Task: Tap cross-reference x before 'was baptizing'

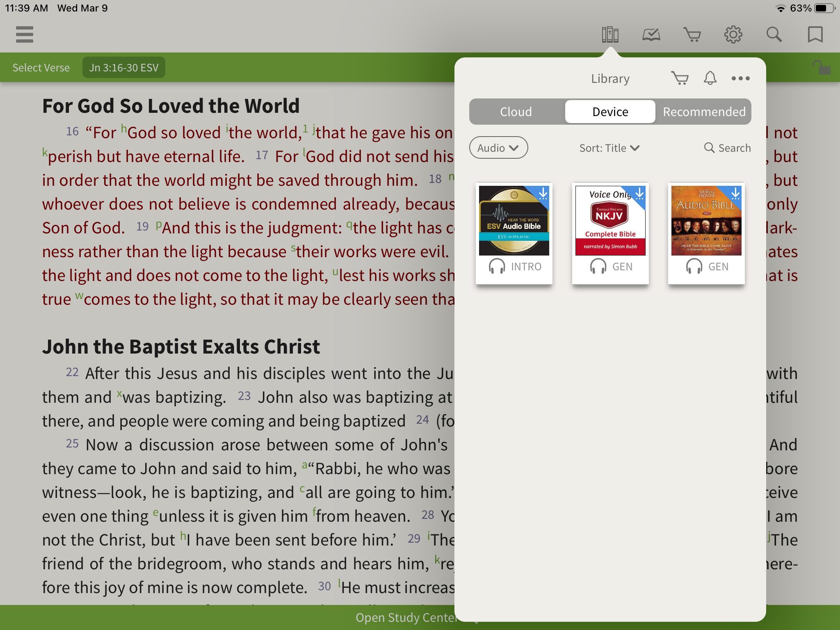Action: click(x=119, y=394)
